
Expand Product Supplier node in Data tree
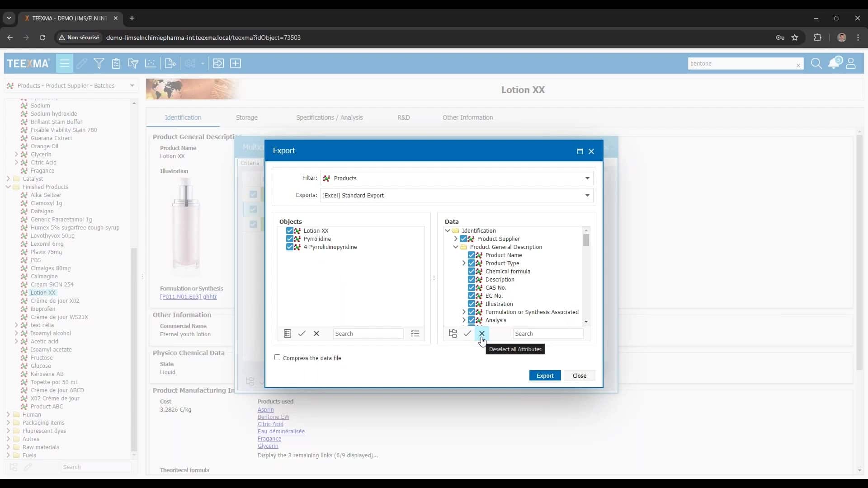pyautogui.click(x=456, y=239)
